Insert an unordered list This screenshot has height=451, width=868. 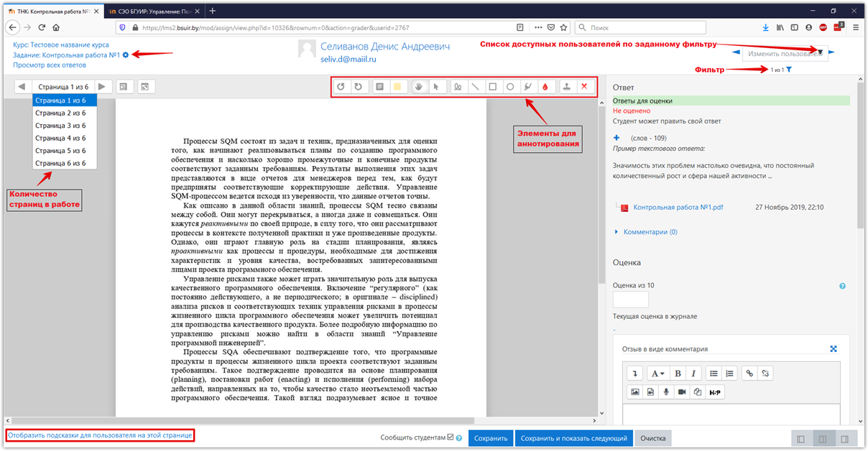coord(714,373)
